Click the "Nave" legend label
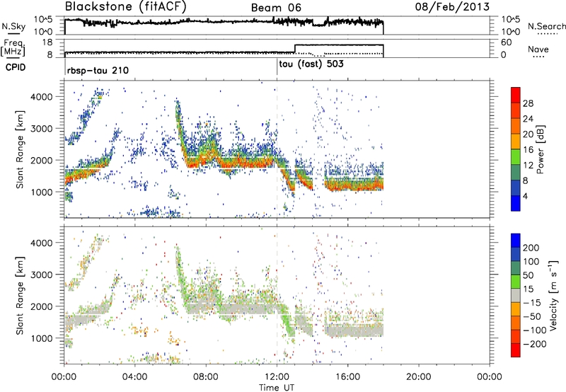566x392 pixels. point(538,49)
